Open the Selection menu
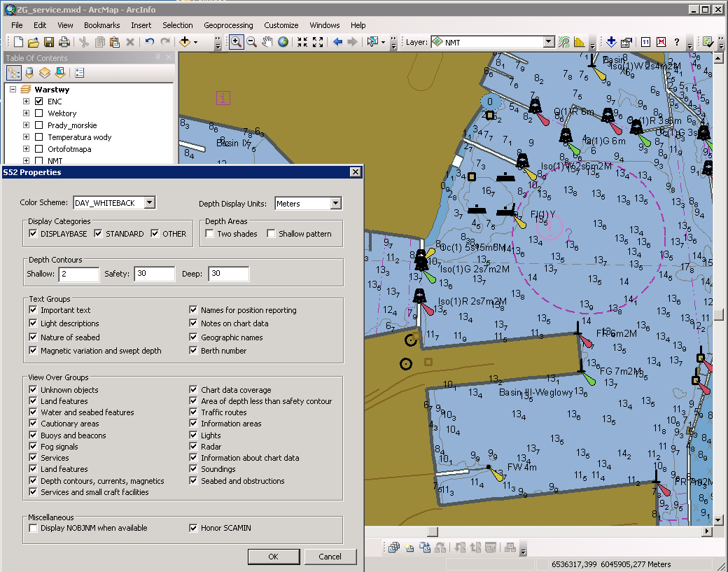This screenshot has width=728, height=572. point(177,25)
